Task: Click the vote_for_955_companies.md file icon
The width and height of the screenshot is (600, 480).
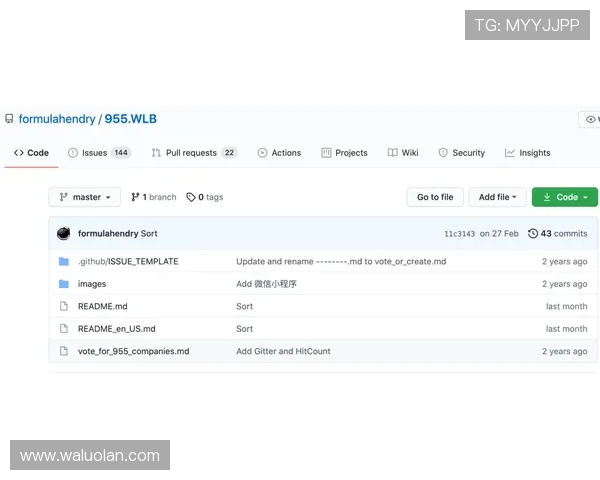Action: (64, 351)
